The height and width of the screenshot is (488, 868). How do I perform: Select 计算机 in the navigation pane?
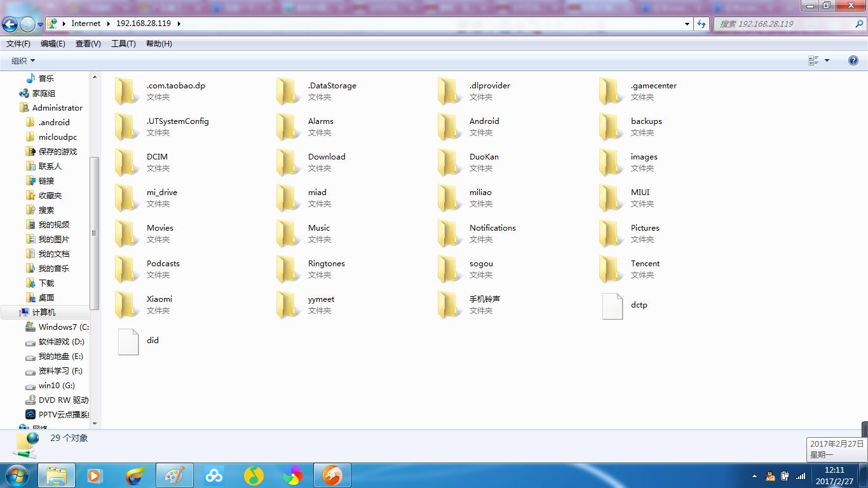tap(43, 313)
